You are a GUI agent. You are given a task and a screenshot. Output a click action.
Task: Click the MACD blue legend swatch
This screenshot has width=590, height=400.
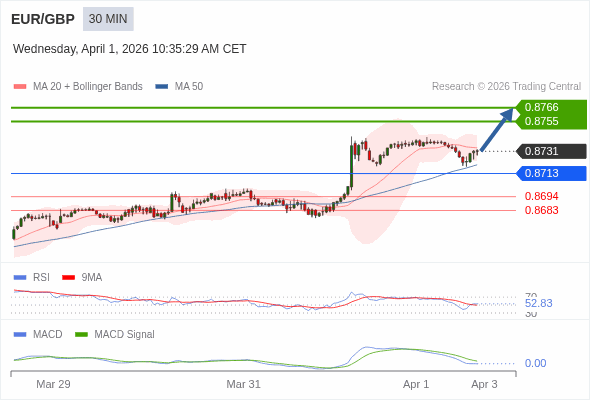point(20,335)
